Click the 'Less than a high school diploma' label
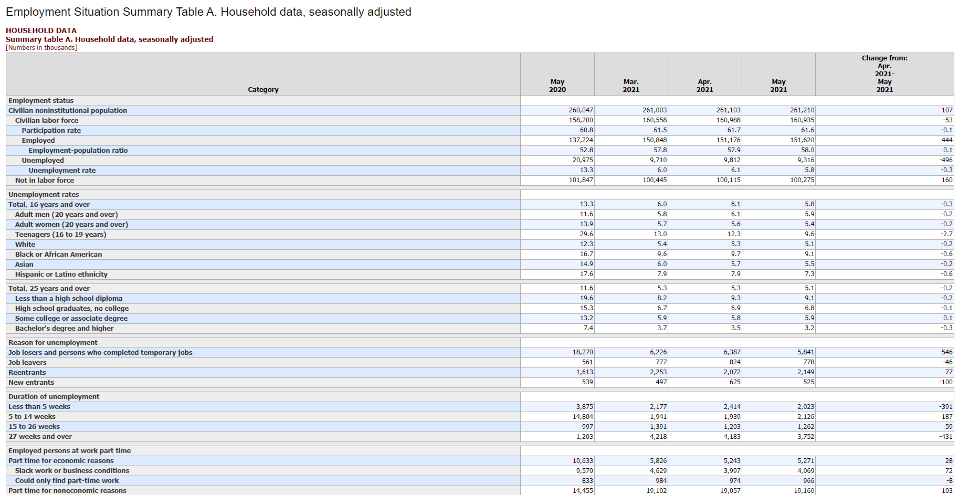This screenshot has width=980, height=495. coord(69,299)
